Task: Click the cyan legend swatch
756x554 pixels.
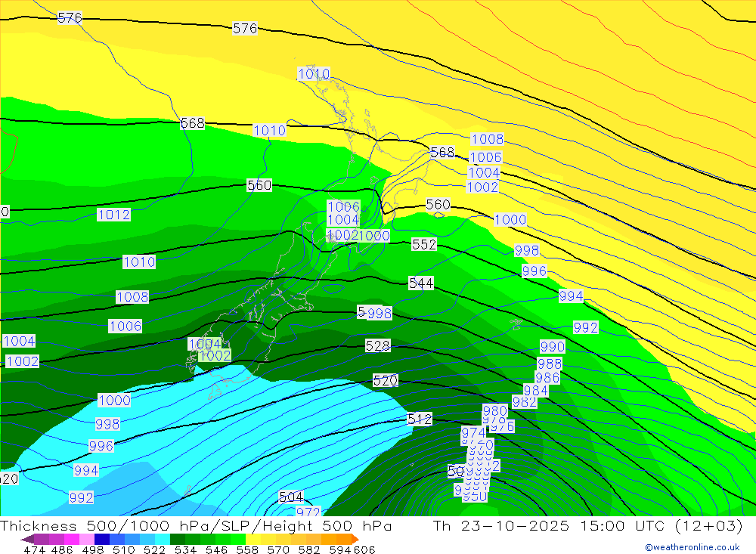Action: tap(163, 539)
